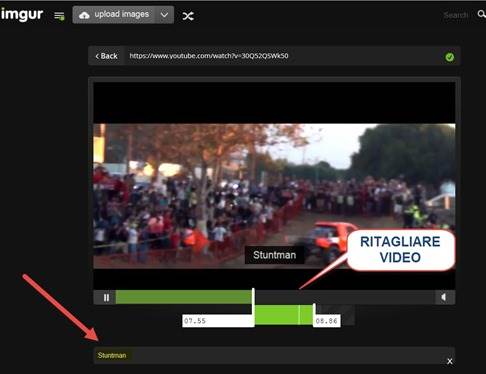Screen dimensions: 486x374
Task: Click the Stuntman caption overlay on video
Action: pyautogui.click(x=274, y=255)
